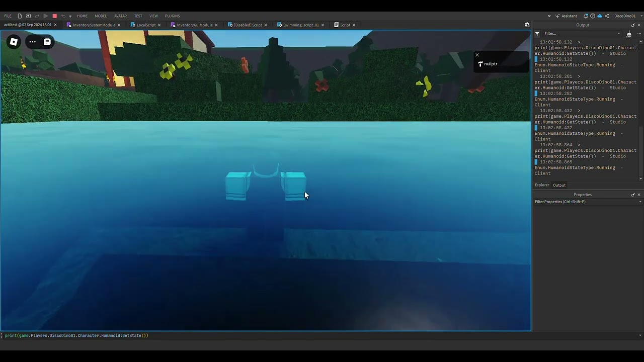
Task: Stop the running playtest with red square
Action: pyautogui.click(x=54, y=16)
